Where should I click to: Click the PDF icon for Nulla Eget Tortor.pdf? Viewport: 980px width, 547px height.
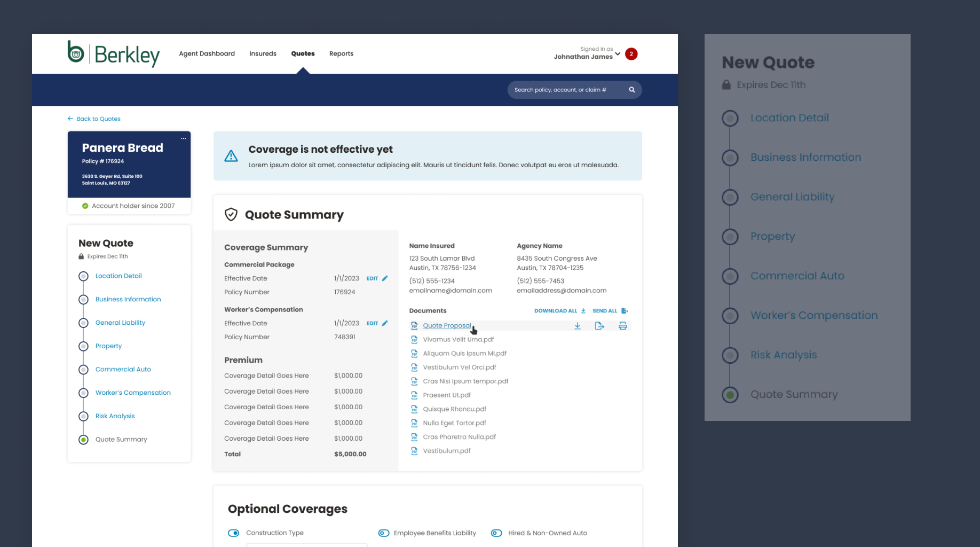pyautogui.click(x=414, y=423)
